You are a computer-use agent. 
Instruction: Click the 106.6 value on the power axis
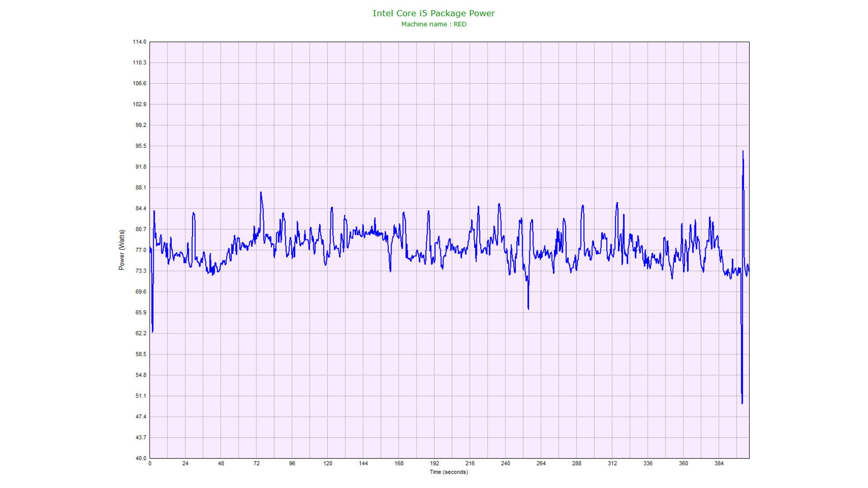pos(140,84)
